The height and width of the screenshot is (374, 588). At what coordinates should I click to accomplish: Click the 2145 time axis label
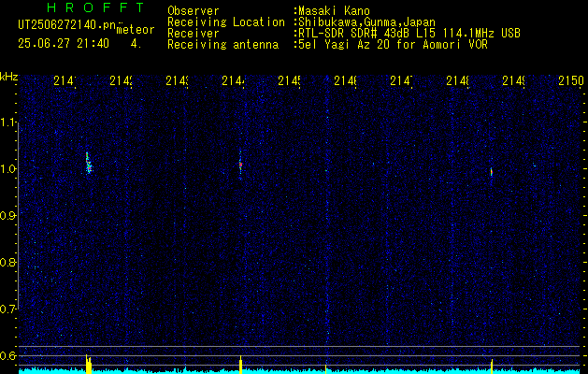290,80
